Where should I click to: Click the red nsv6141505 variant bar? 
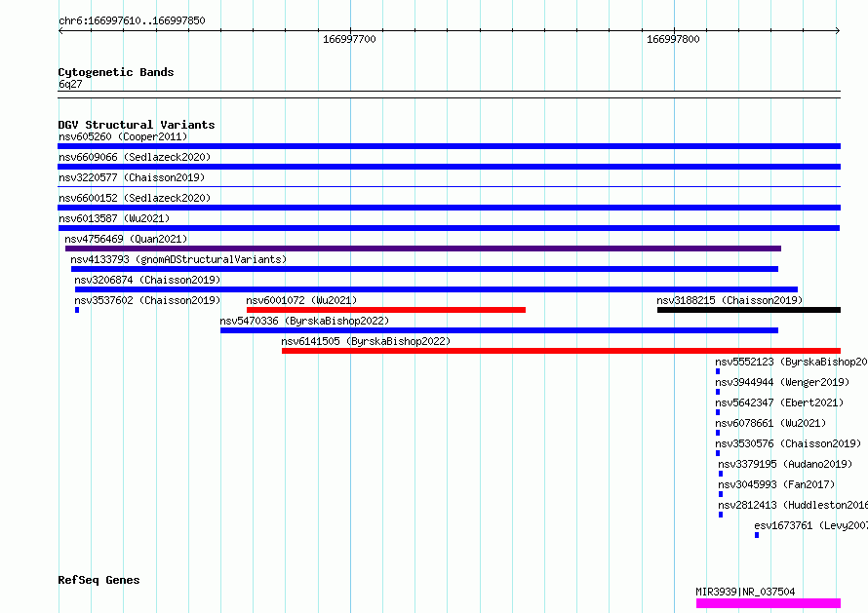point(562,351)
